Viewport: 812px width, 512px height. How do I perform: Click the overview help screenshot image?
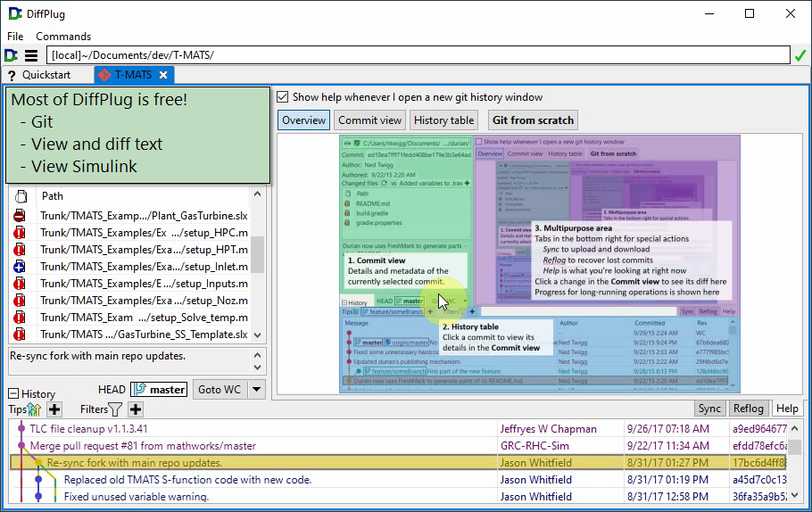(539, 264)
